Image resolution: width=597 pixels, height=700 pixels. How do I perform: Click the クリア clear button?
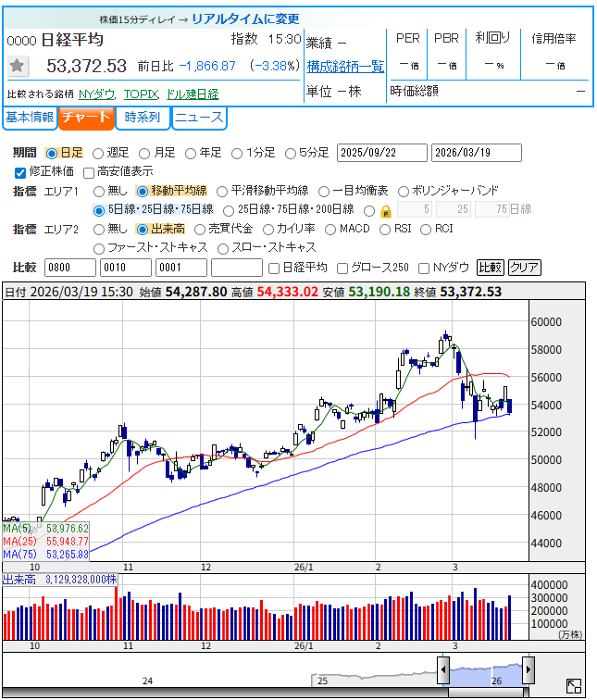click(x=525, y=268)
